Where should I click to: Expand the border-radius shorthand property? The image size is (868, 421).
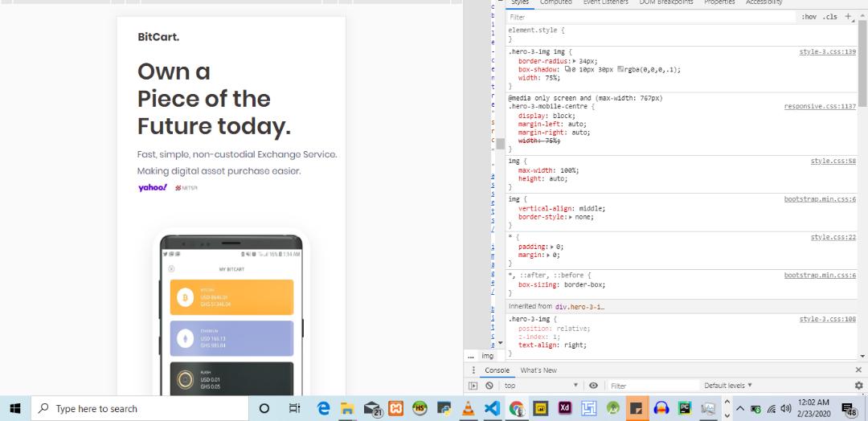[x=575, y=61]
